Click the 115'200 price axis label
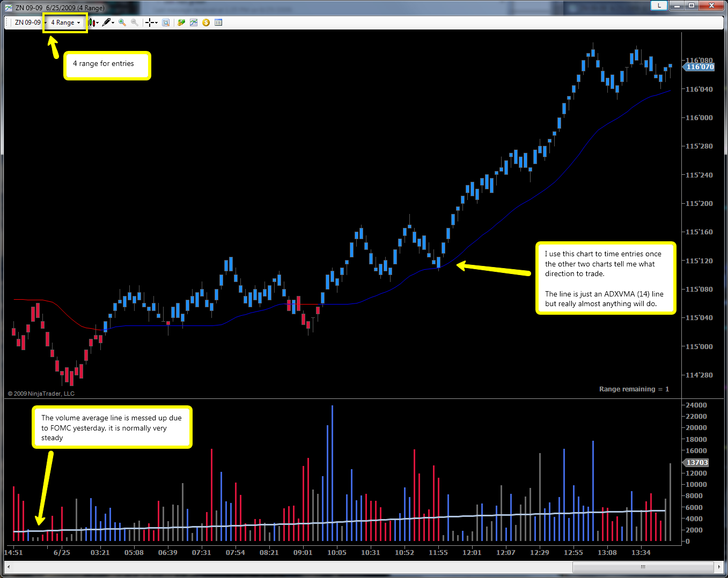Image resolution: width=728 pixels, height=578 pixels. pyautogui.click(x=699, y=204)
